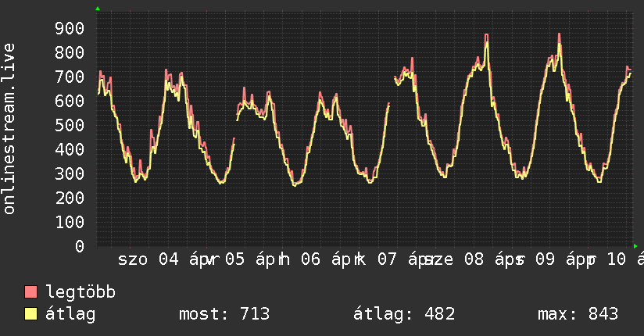Click the 'szo 04' date label
The image size is (644, 336).
pos(148,259)
